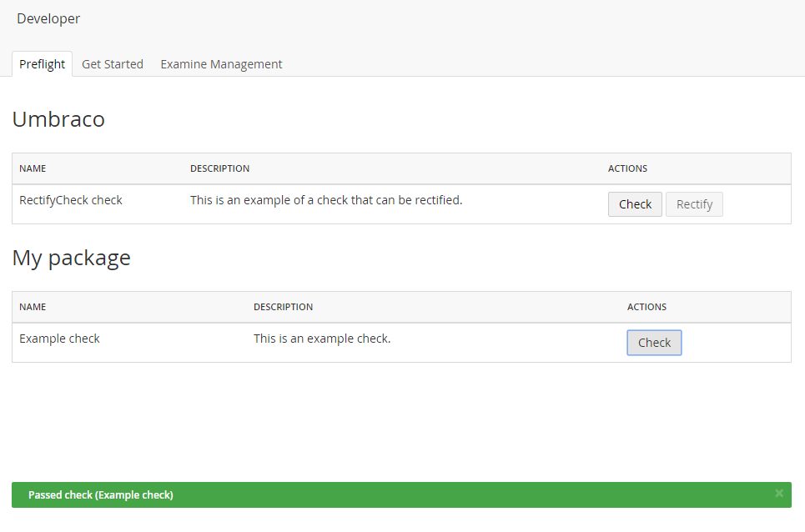Click ACTIONS header in My package table
The height and width of the screenshot is (532, 805).
click(647, 307)
